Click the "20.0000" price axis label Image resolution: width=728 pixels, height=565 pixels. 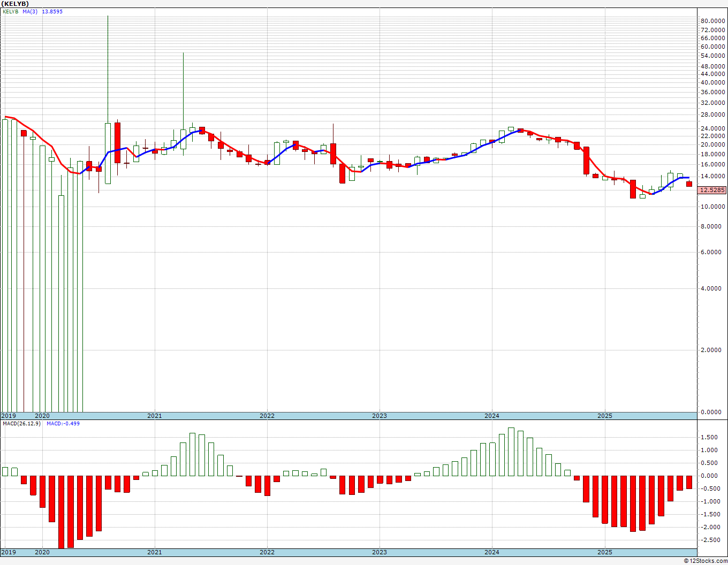712,144
